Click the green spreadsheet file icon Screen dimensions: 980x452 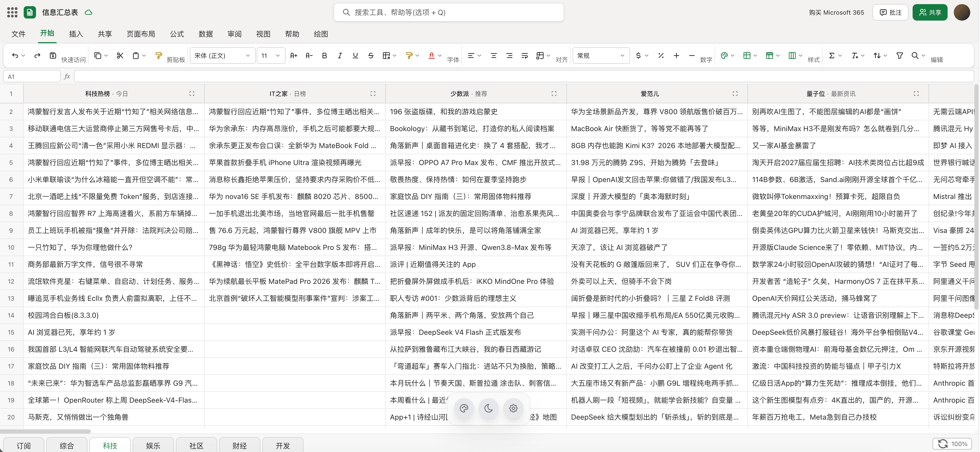pyautogui.click(x=30, y=12)
